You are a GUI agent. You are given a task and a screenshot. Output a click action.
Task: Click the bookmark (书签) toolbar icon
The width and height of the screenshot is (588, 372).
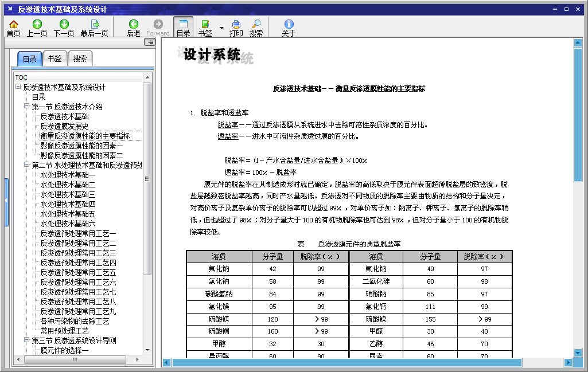click(205, 25)
